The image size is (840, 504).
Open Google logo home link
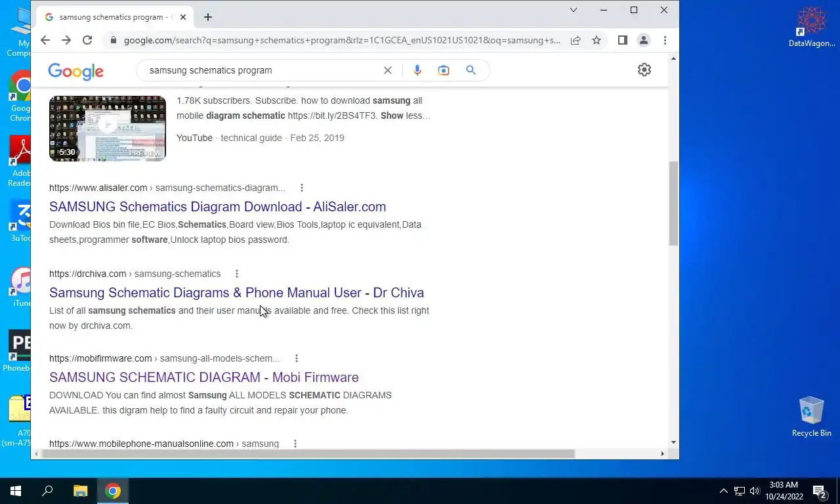pyautogui.click(x=76, y=71)
